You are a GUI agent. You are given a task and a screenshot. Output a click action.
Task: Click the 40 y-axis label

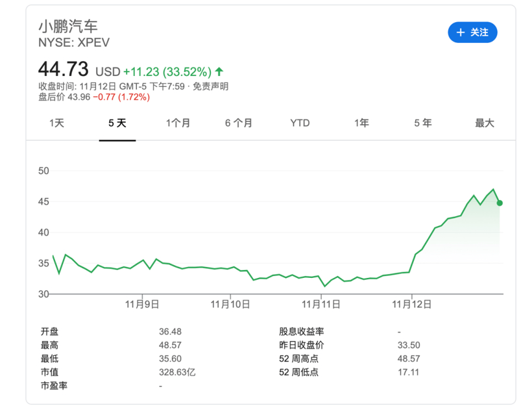pyautogui.click(x=43, y=232)
